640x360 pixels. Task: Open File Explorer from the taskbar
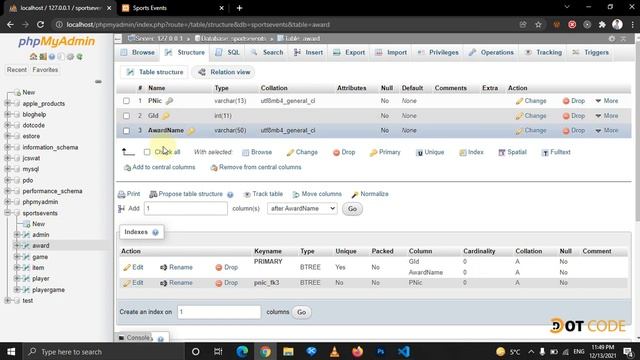pyautogui.click(x=288, y=351)
